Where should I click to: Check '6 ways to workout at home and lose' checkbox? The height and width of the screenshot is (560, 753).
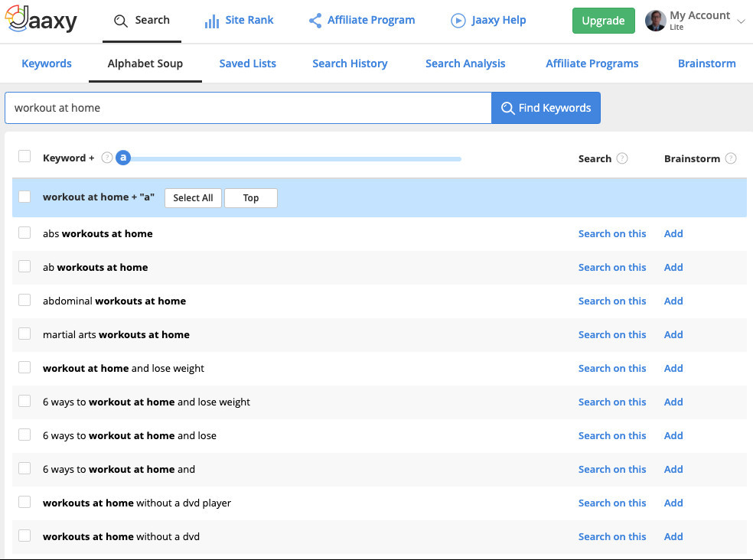pos(24,435)
